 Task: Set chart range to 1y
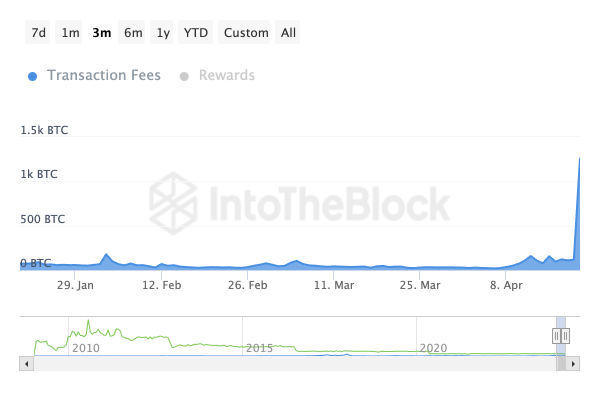(163, 32)
